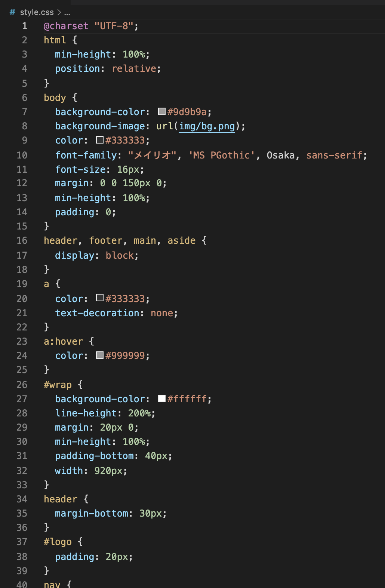Viewport: 385px width, 588px height.
Task: Click line number 26 in gutter
Action: pyautogui.click(x=22, y=385)
